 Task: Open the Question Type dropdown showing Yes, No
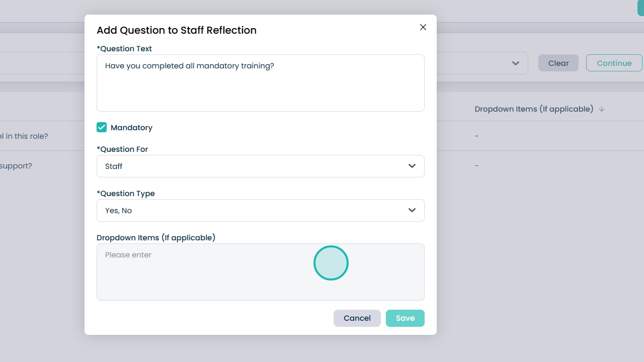coord(260,210)
